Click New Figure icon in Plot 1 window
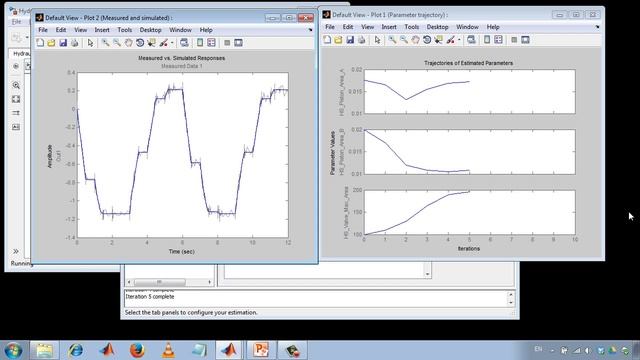The width and height of the screenshot is (640, 360). click(327, 40)
